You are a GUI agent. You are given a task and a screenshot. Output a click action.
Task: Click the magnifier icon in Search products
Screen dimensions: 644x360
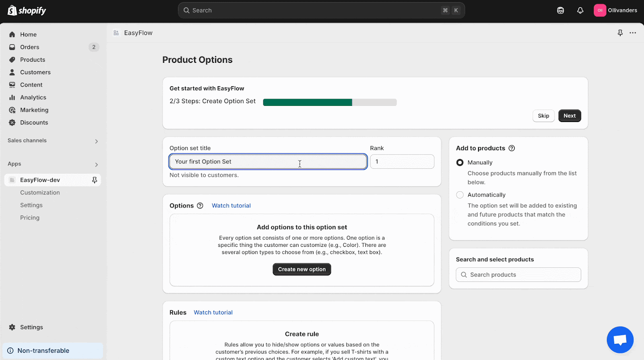pyautogui.click(x=464, y=275)
